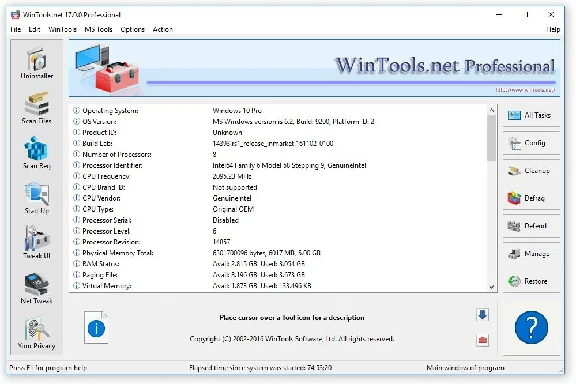This screenshot has width=576, height=384.
Task: Launch the Scan Files tool
Action: point(36,108)
